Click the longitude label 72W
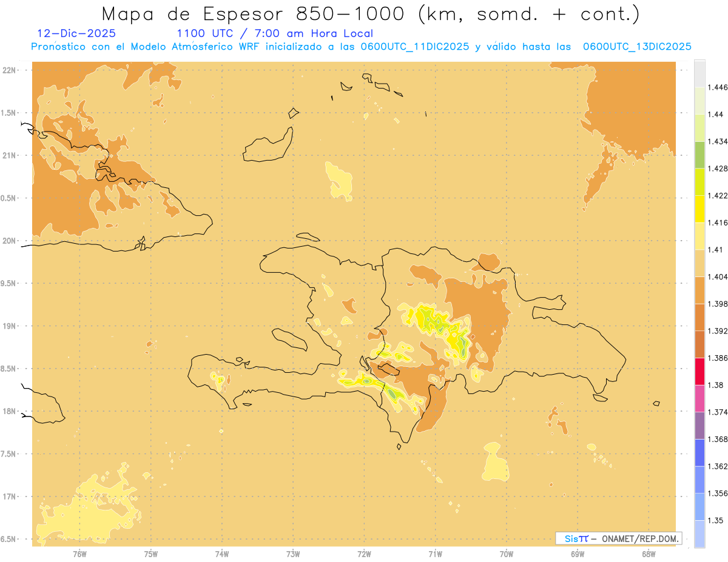Image resolution: width=728 pixels, height=562 pixels. tap(364, 554)
